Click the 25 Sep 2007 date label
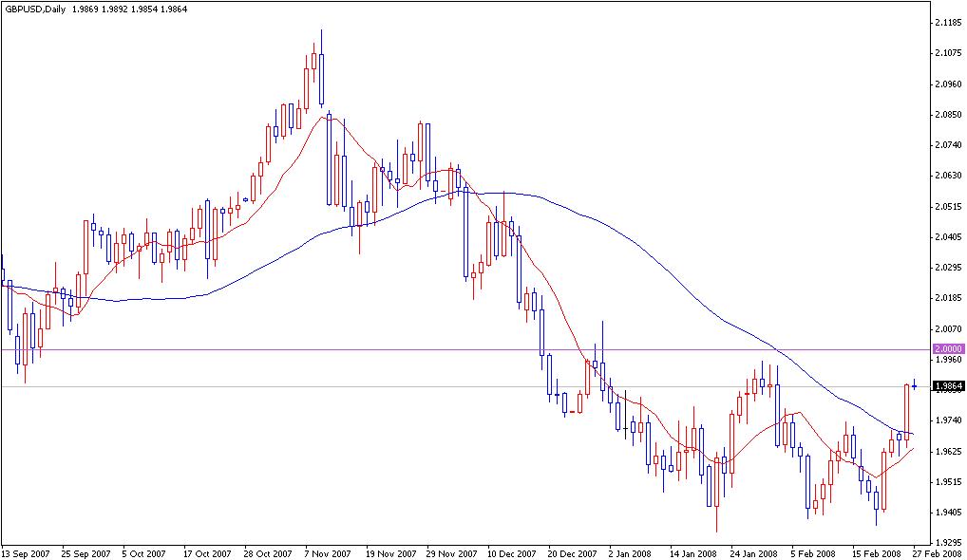 click(85, 554)
